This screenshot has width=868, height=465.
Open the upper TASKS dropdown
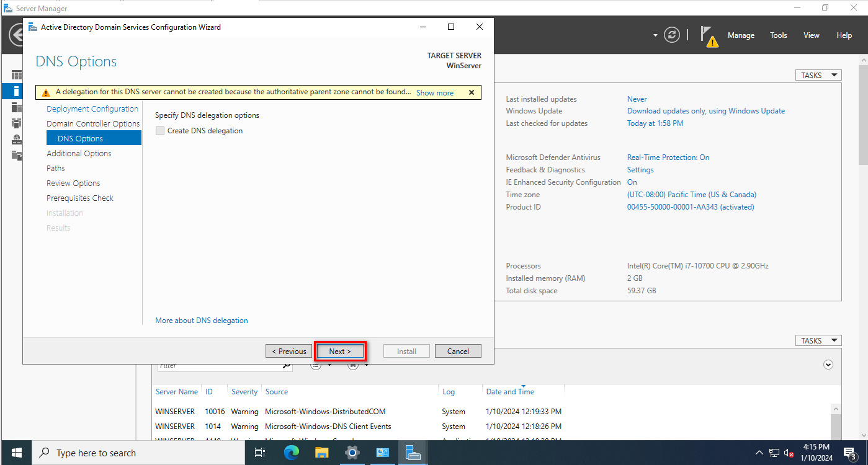click(818, 75)
